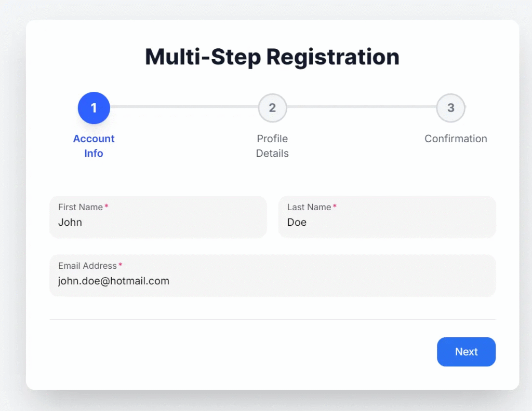Click the divider line above Next button
The height and width of the screenshot is (411, 532).
click(272, 319)
